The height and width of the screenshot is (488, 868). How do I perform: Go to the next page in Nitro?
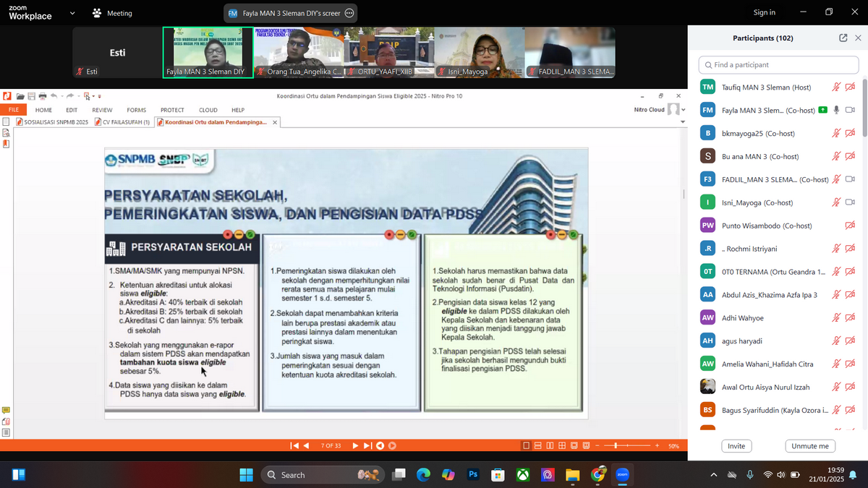pos(355,446)
